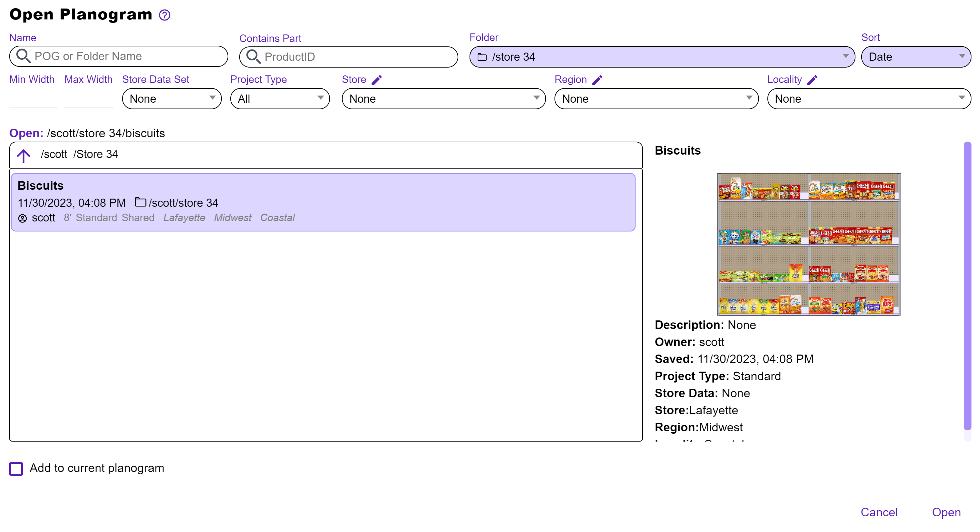Image resolution: width=980 pixels, height=532 pixels.
Task: Click the help question mark icon
Action: [x=164, y=15]
